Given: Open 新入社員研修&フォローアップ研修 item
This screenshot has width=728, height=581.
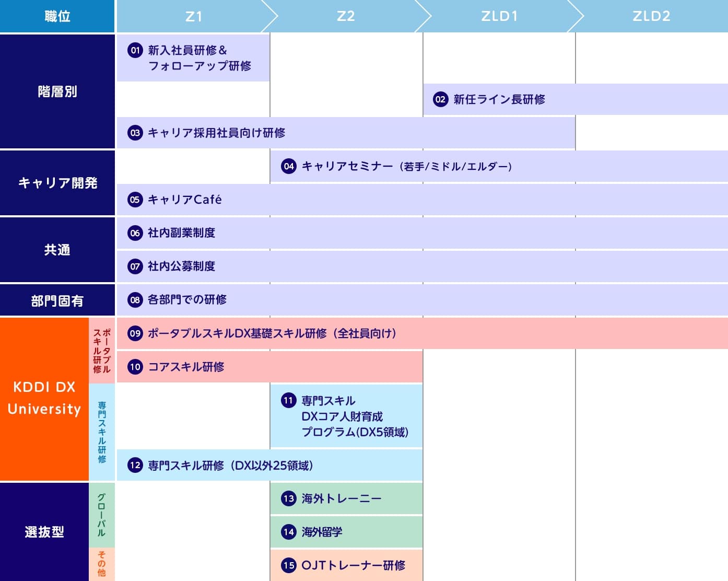Looking at the screenshot, I should (x=193, y=58).
